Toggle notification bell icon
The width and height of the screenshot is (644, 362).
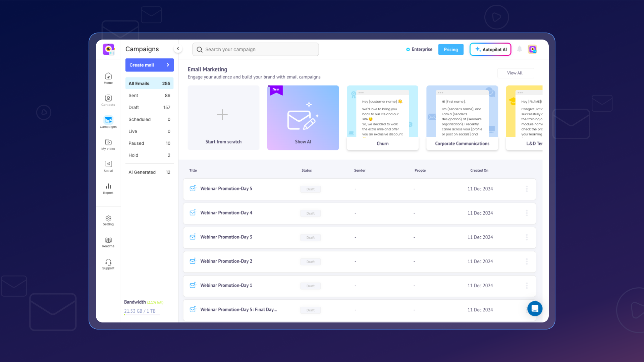pyautogui.click(x=520, y=49)
